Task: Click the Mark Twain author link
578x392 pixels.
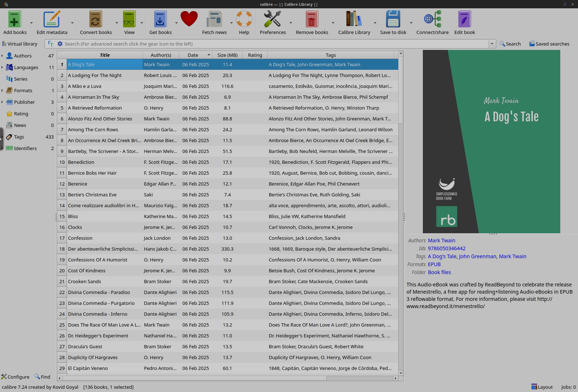Action: coord(441,240)
